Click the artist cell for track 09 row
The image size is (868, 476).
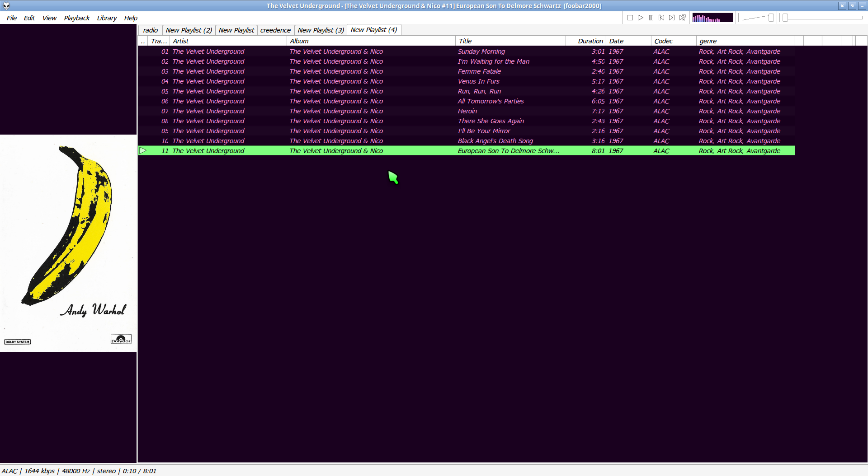click(208, 131)
